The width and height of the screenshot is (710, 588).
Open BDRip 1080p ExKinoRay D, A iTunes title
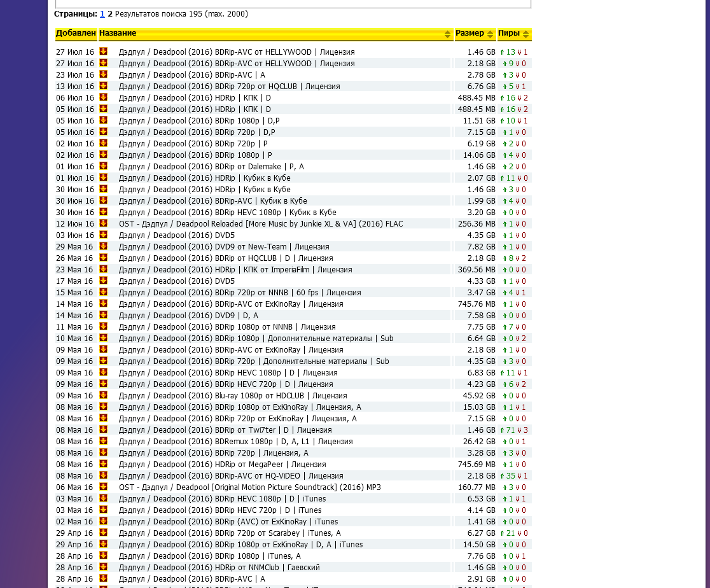tap(241, 545)
